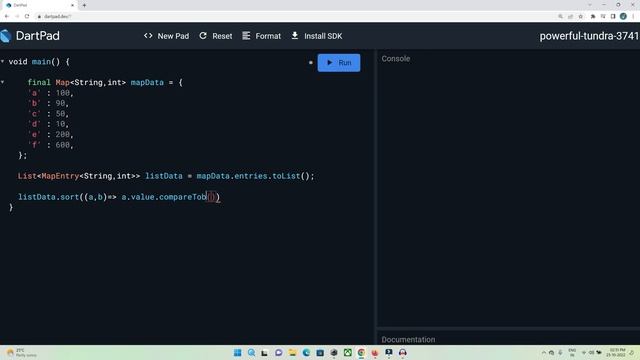Open the Chat app on taskbar
The image size is (640, 360).
(279, 352)
